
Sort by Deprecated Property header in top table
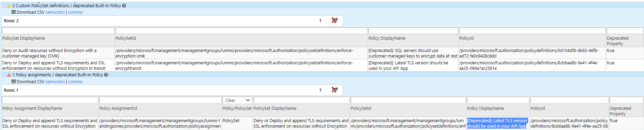tap(625, 41)
